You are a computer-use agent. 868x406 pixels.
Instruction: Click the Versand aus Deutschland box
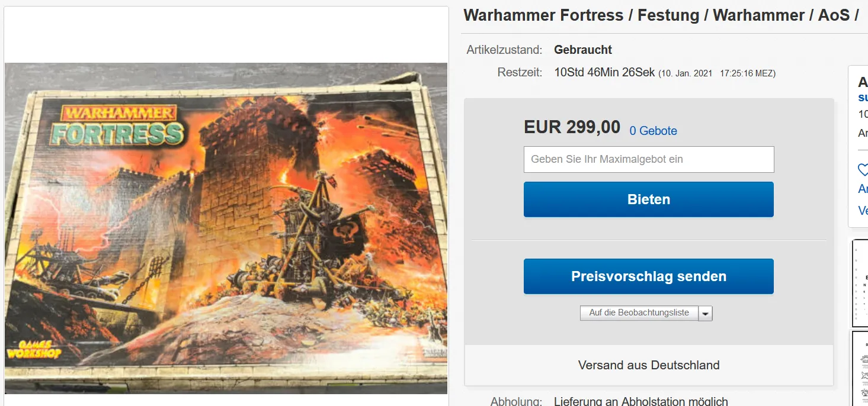pos(649,365)
